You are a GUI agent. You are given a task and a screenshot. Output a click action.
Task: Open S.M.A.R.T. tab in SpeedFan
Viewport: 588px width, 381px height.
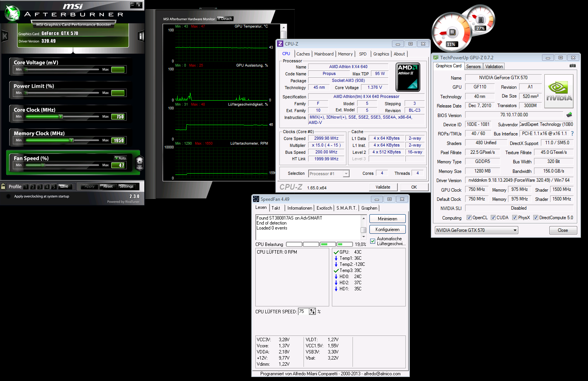(x=346, y=208)
